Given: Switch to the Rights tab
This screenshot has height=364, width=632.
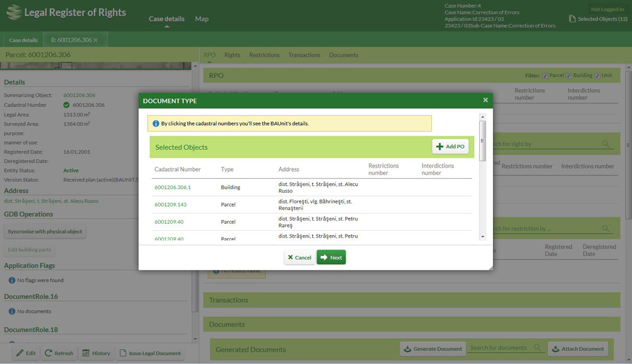Looking at the screenshot, I should tap(232, 55).
